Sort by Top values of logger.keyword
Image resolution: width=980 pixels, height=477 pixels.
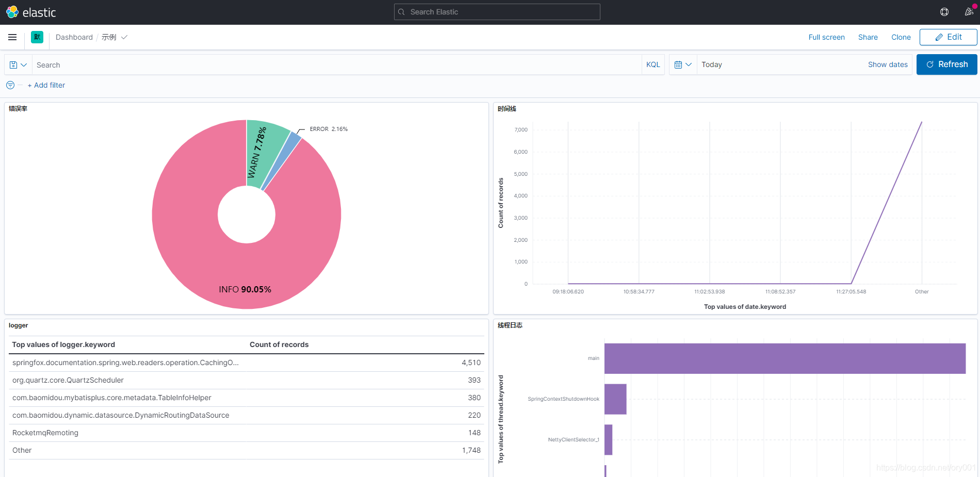(x=63, y=344)
